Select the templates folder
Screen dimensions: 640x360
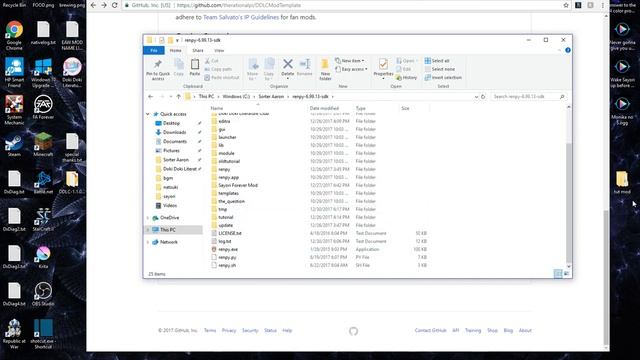click(x=228, y=193)
